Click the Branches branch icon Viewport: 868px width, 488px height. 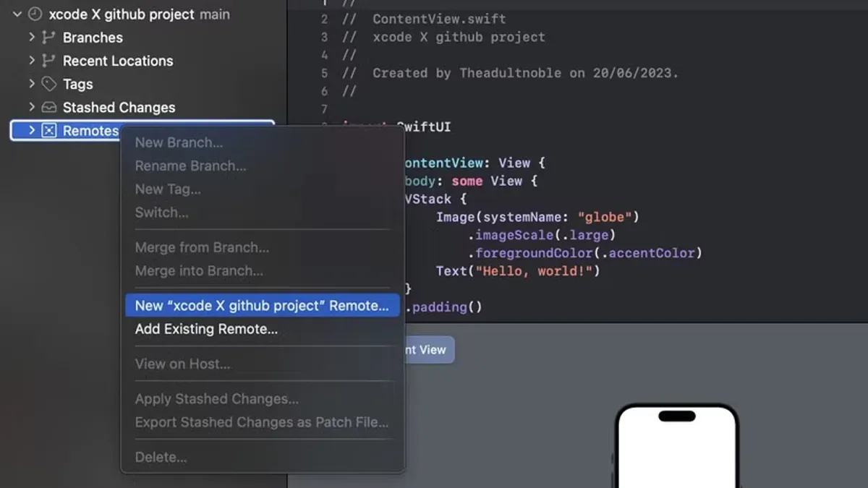48,37
